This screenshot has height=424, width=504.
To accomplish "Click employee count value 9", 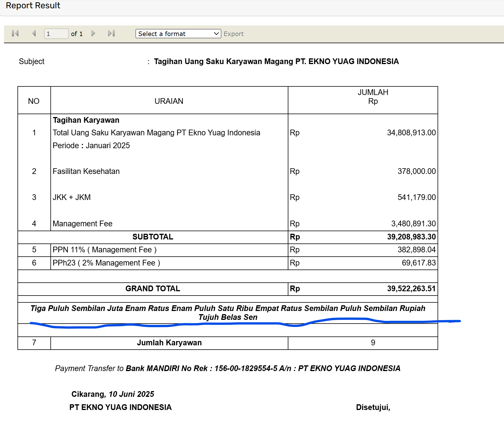I will pyautogui.click(x=373, y=343).
